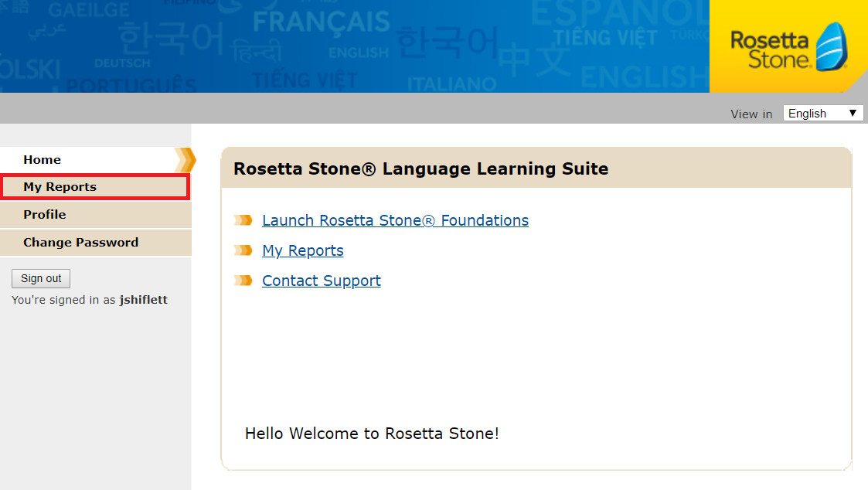Click the View in label
Image resolution: width=868 pixels, height=490 pixels.
tap(751, 114)
